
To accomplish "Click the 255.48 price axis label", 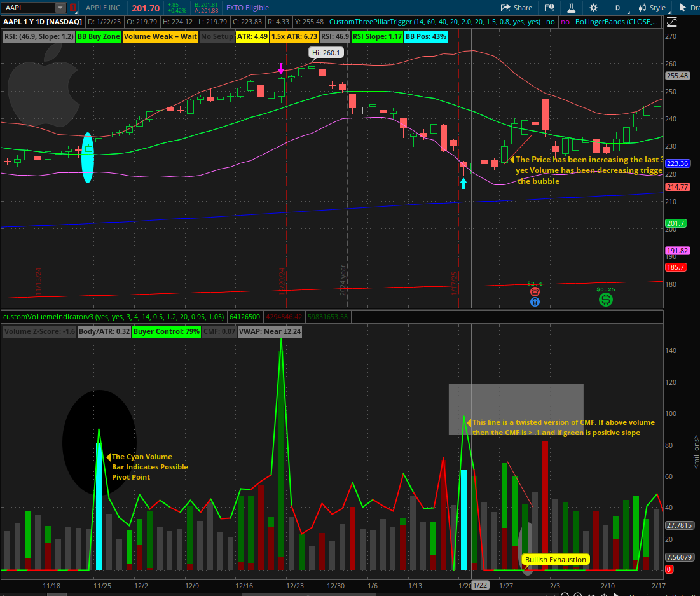I will coord(677,76).
